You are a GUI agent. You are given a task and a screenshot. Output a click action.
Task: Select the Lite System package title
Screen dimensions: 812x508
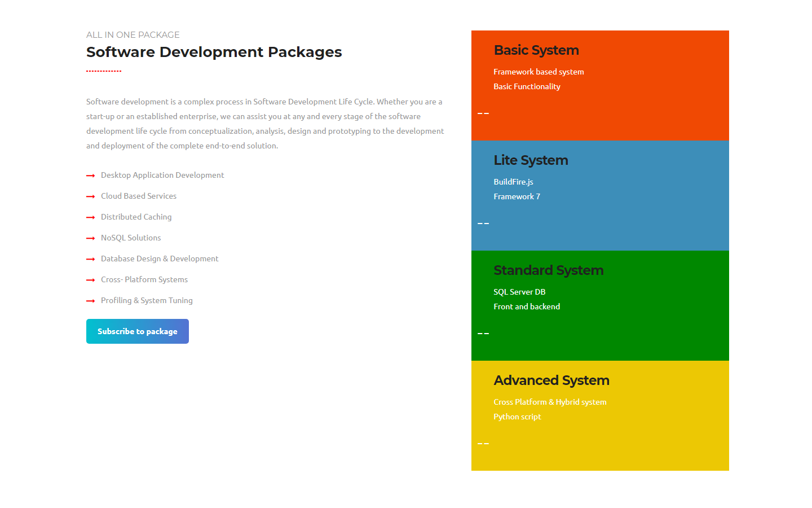[x=531, y=160]
